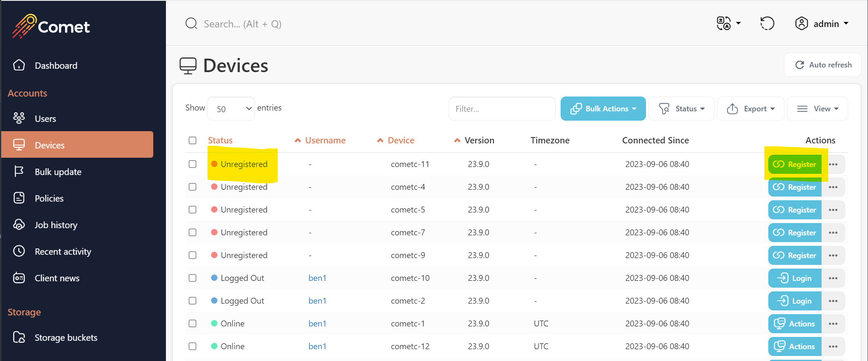
Task: Open the Bulk Actions dropdown
Action: point(603,109)
